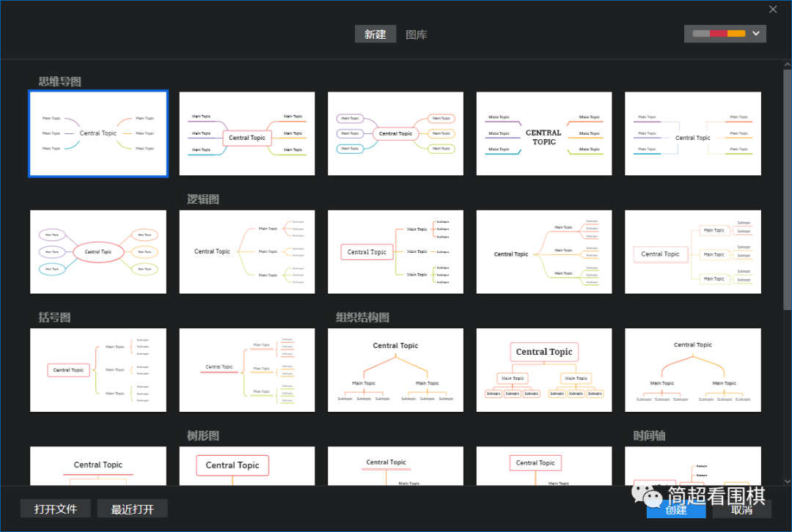
Task: Click the gray-red-orange color theme swatch
Action: (x=719, y=33)
